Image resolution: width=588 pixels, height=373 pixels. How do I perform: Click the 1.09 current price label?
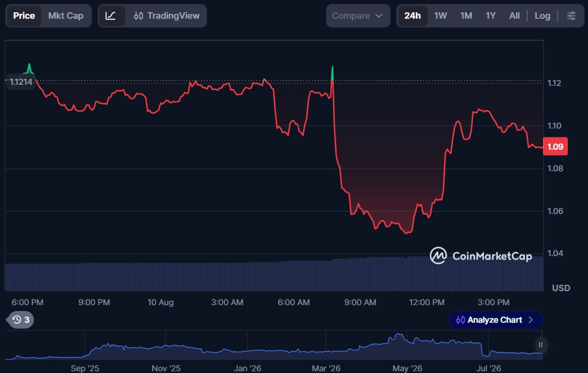(555, 146)
